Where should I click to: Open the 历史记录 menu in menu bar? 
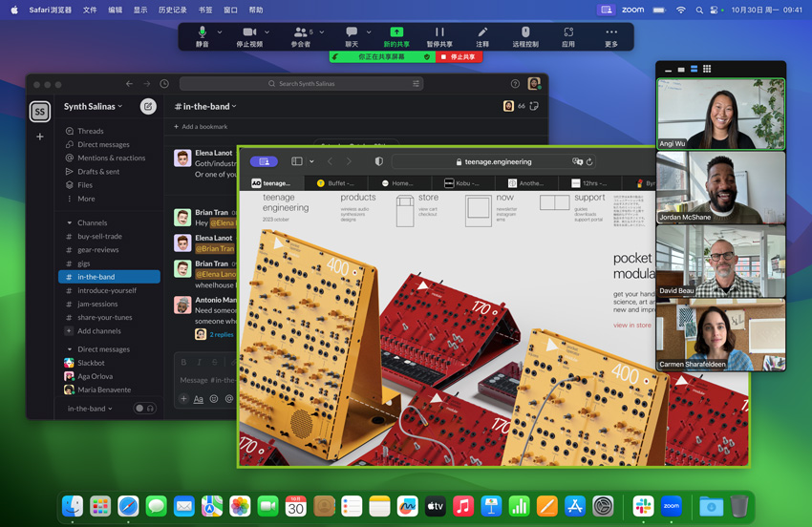[x=172, y=10]
